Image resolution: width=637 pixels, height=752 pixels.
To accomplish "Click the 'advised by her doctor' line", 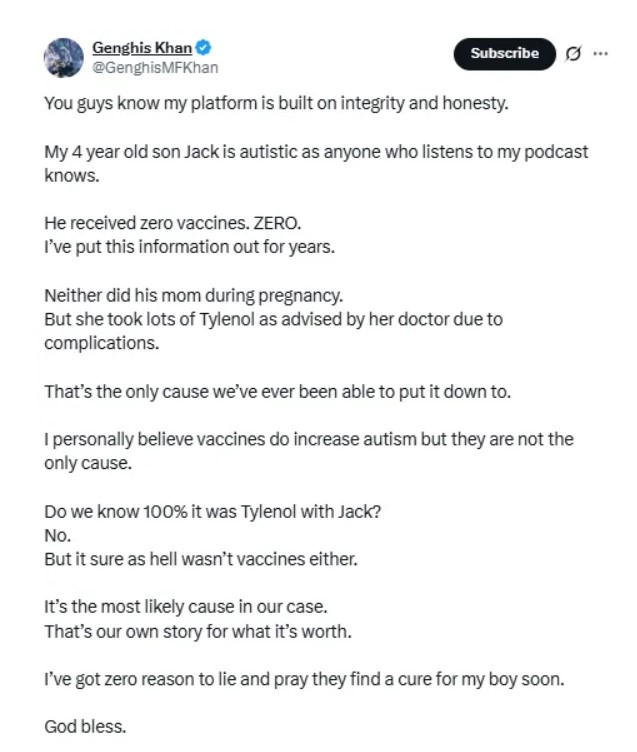I will click(273, 320).
